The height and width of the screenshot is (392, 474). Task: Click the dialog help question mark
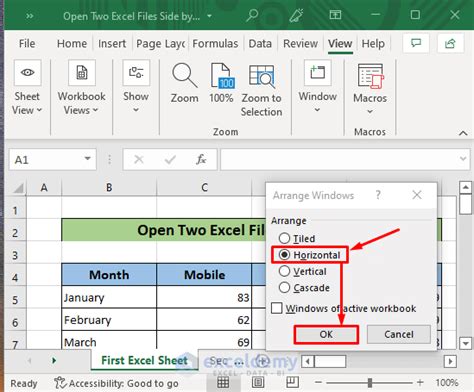click(x=378, y=195)
